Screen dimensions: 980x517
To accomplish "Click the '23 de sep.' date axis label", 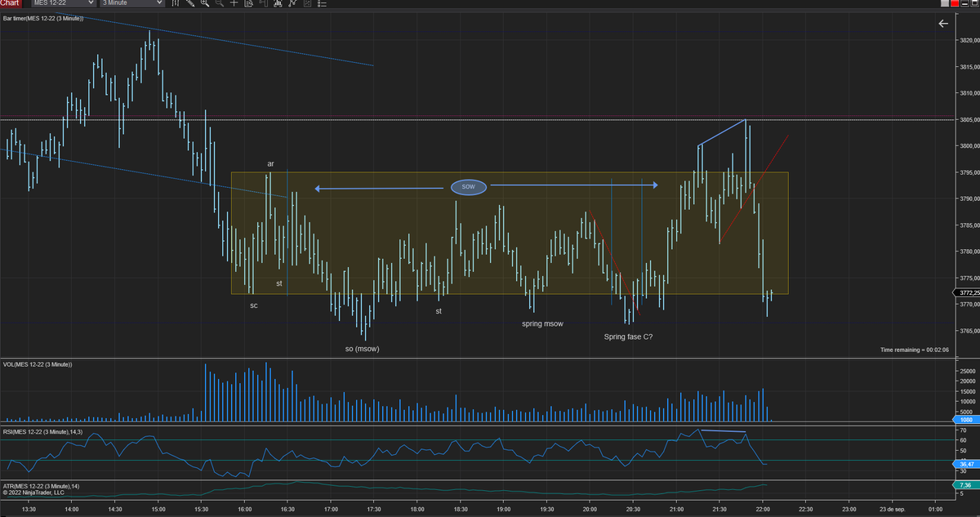I will point(893,509).
